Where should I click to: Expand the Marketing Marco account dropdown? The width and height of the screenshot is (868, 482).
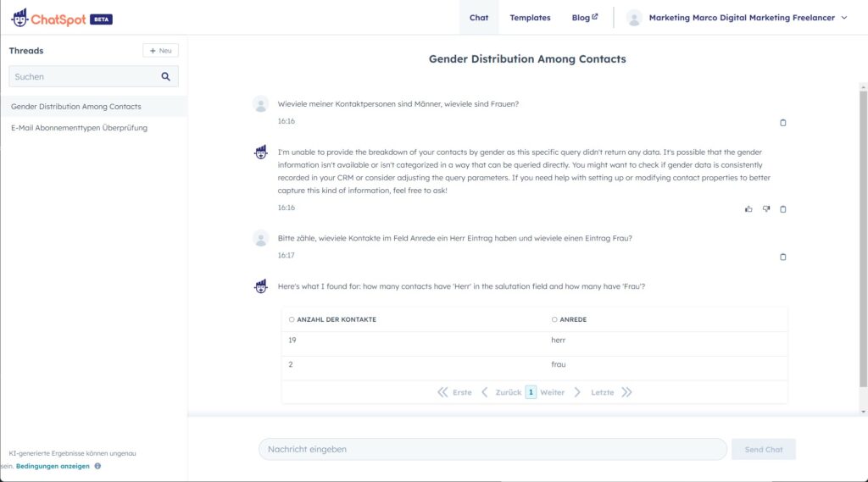tap(844, 18)
